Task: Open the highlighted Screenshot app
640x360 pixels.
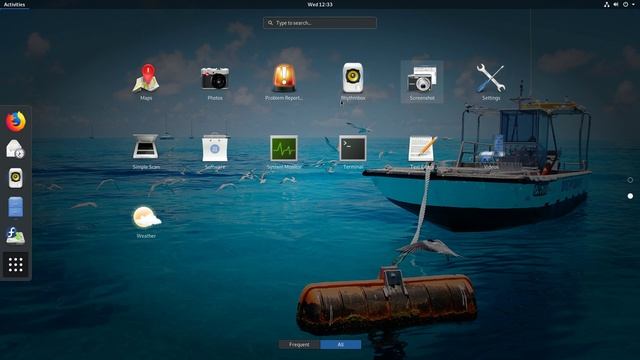Action: coord(422,82)
